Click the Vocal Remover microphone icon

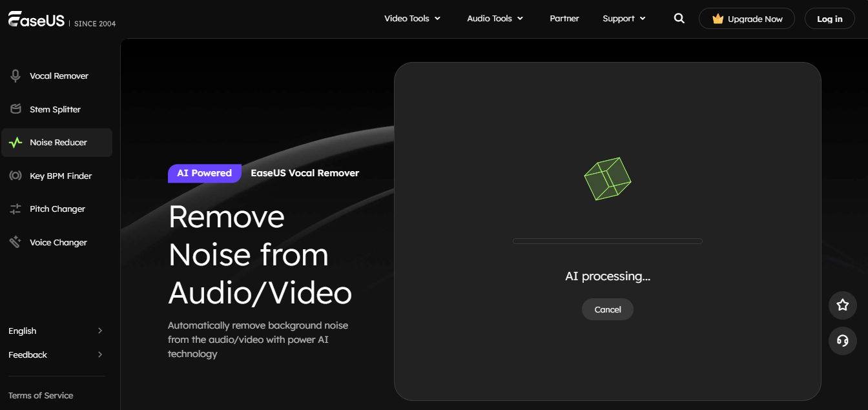[15, 76]
